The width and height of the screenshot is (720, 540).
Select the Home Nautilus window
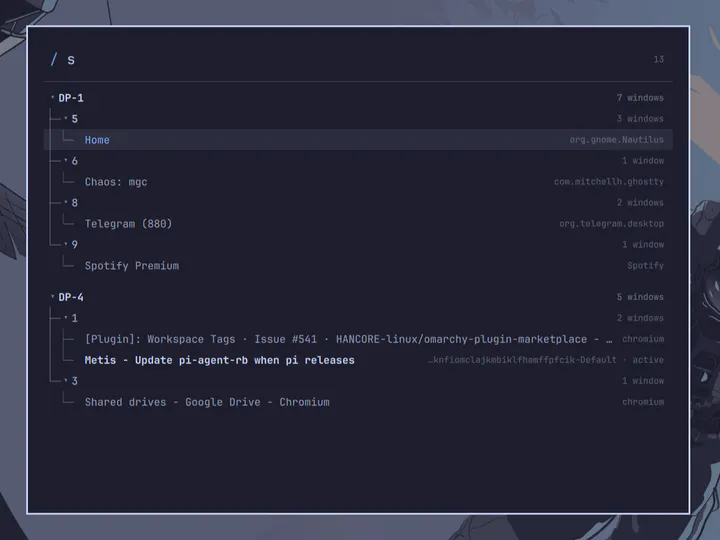[358, 140]
